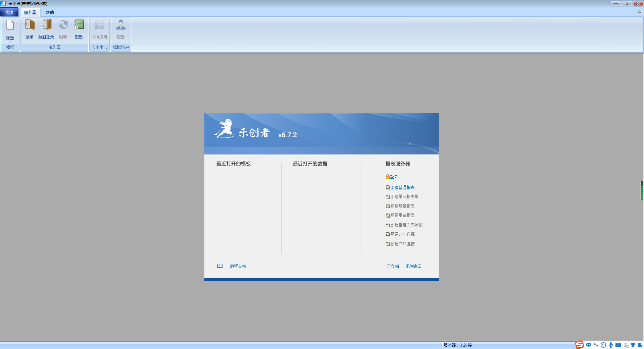Collapse the ribbon with the top-right chevron
The height and width of the screenshot is (349, 644).
click(x=640, y=12)
